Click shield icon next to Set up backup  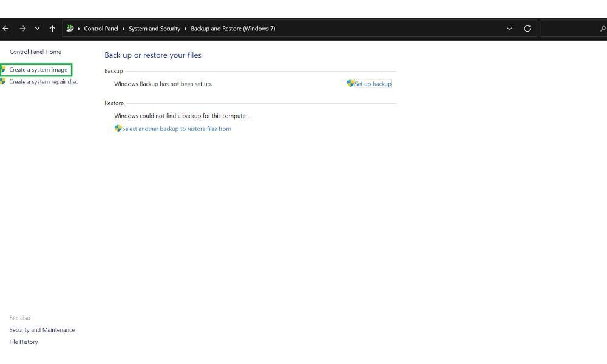click(350, 83)
